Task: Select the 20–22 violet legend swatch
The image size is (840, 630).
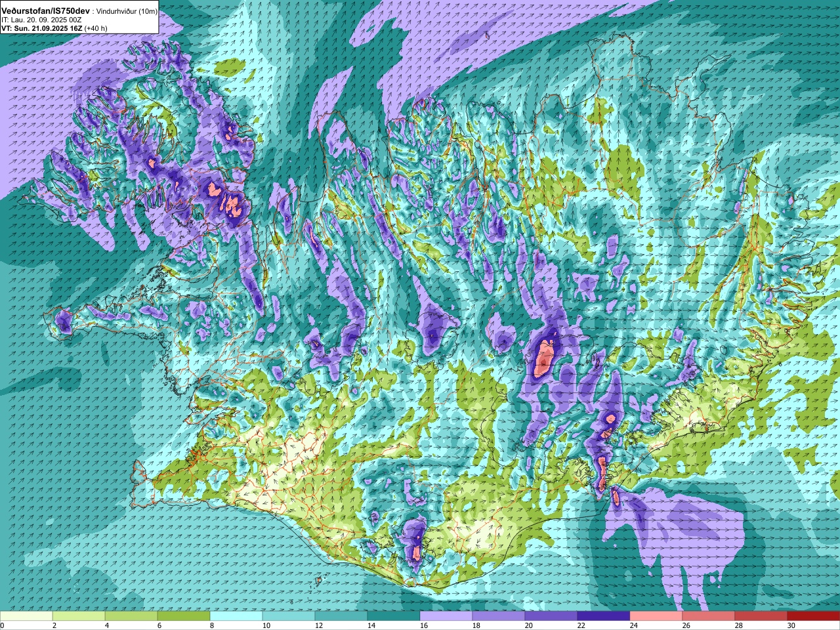Action: click(551, 616)
